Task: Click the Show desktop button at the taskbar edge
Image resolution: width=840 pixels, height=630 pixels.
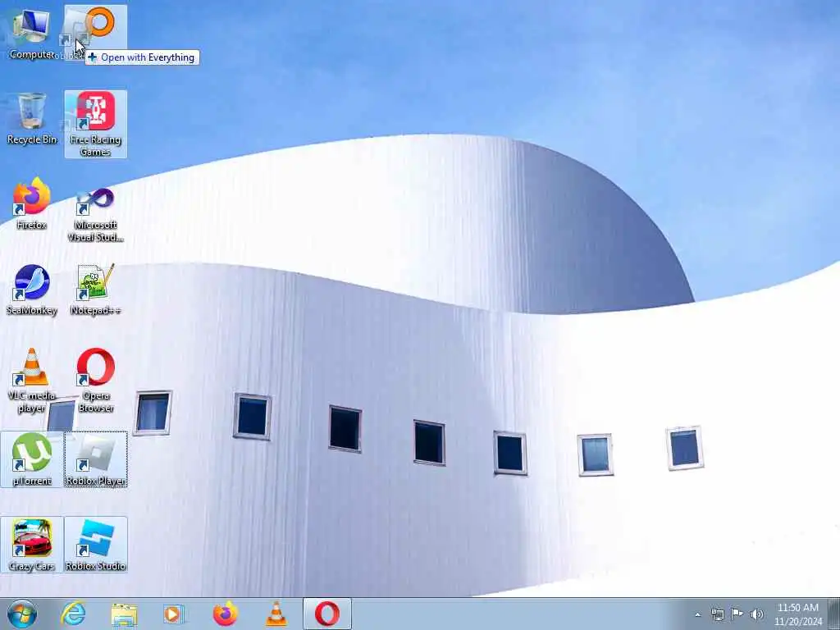Action: click(834, 614)
